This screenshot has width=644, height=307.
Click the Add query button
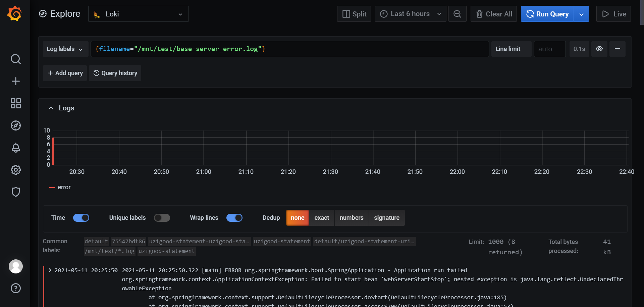coord(65,73)
